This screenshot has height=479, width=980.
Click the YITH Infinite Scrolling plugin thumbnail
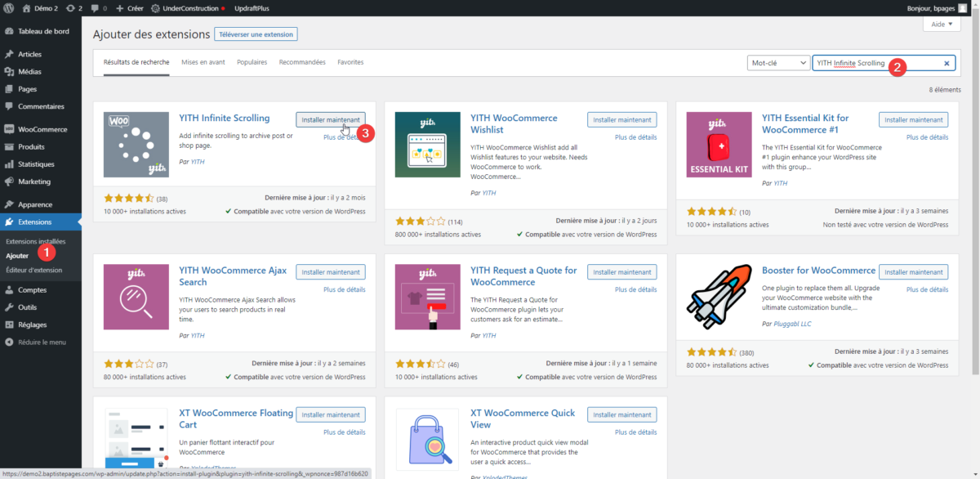tap(136, 145)
